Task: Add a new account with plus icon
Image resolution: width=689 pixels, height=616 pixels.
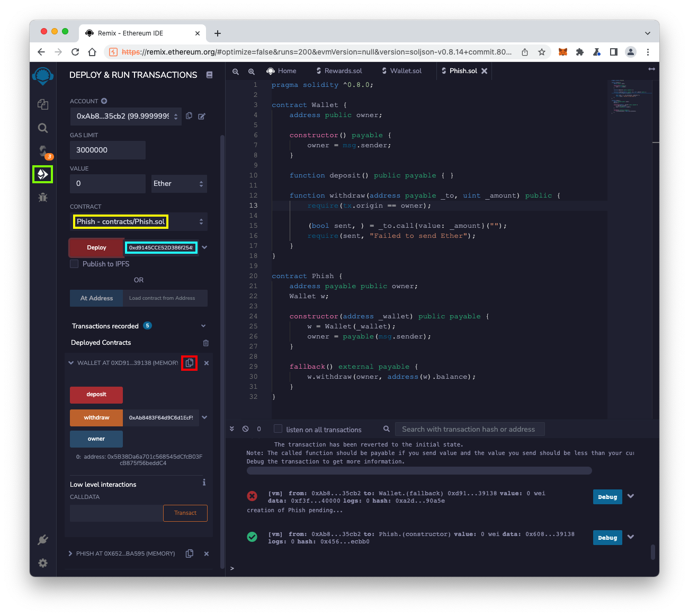Action: click(104, 101)
